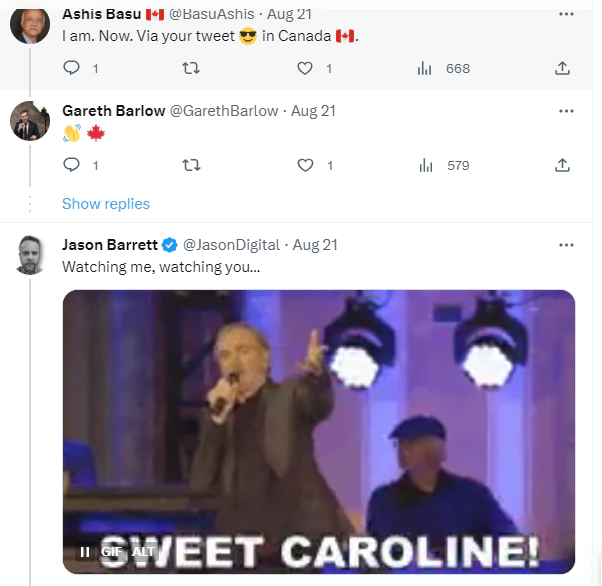
Task: Open Jason Barrett's profile name link
Action: 109,244
